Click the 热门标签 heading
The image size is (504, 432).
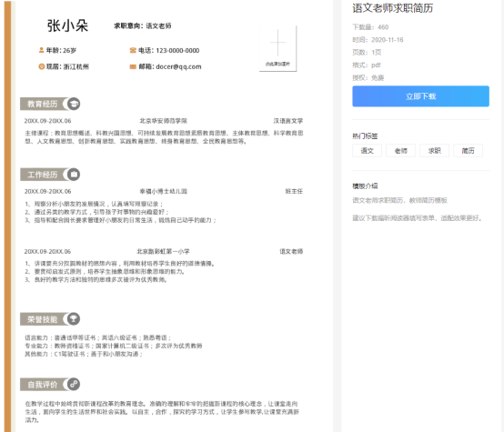coord(365,136)
